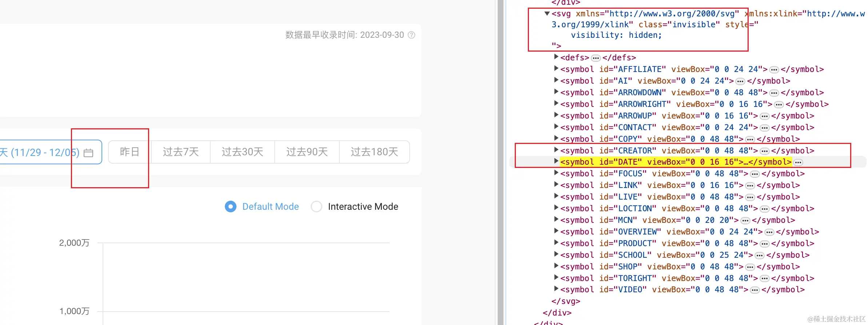Click the ellipsis badge in MCN row
This screenshot has height=325, width=868.
[745, 221]
